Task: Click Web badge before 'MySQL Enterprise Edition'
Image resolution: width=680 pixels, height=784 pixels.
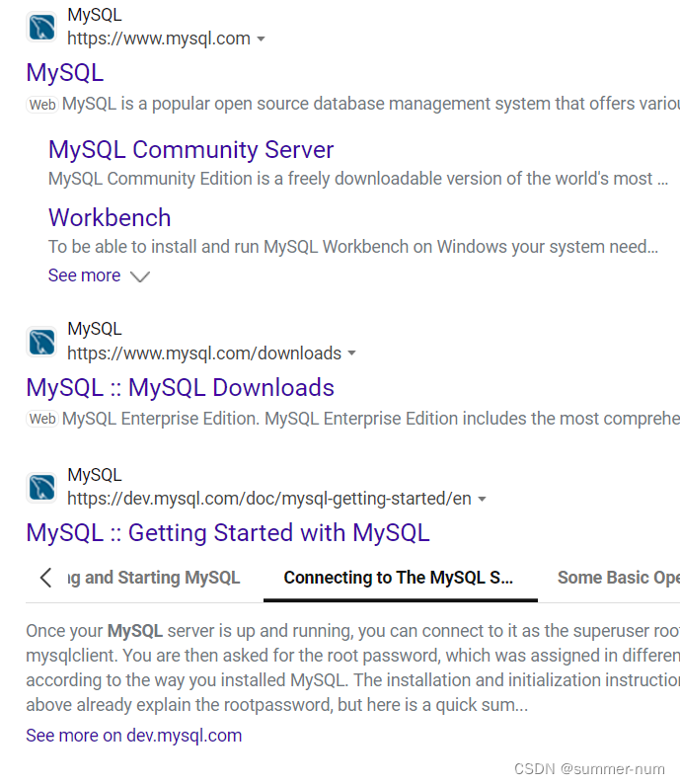Action: click(42, 419)
